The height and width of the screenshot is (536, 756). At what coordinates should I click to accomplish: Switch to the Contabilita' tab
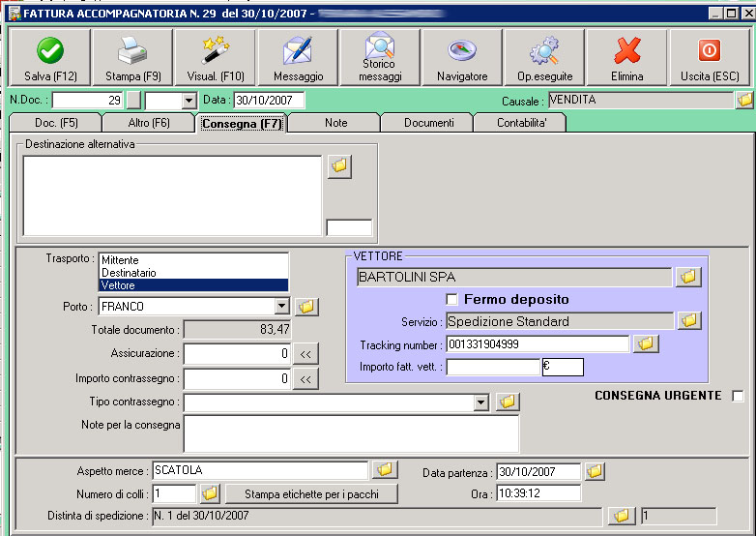(x=521, y=123)
